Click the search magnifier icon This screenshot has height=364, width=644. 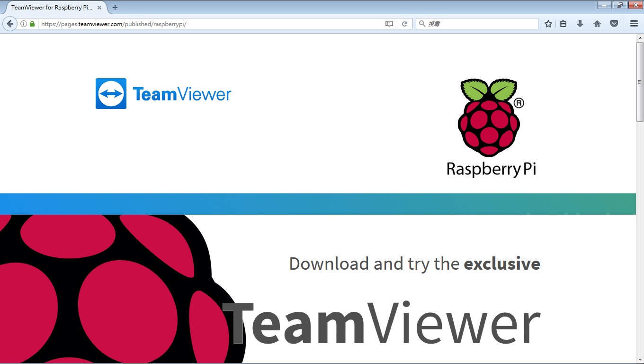[422, 24]
